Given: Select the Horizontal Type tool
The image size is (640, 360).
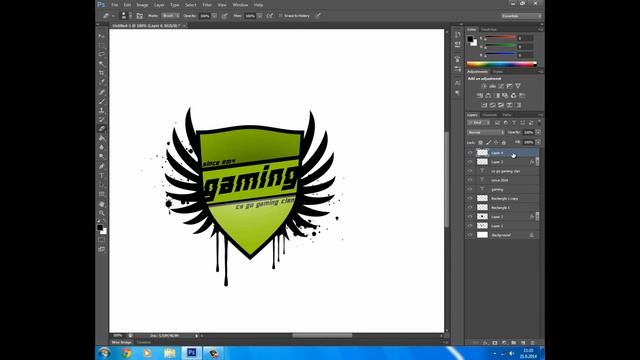Looking at the screenshot, I should 101,176.
